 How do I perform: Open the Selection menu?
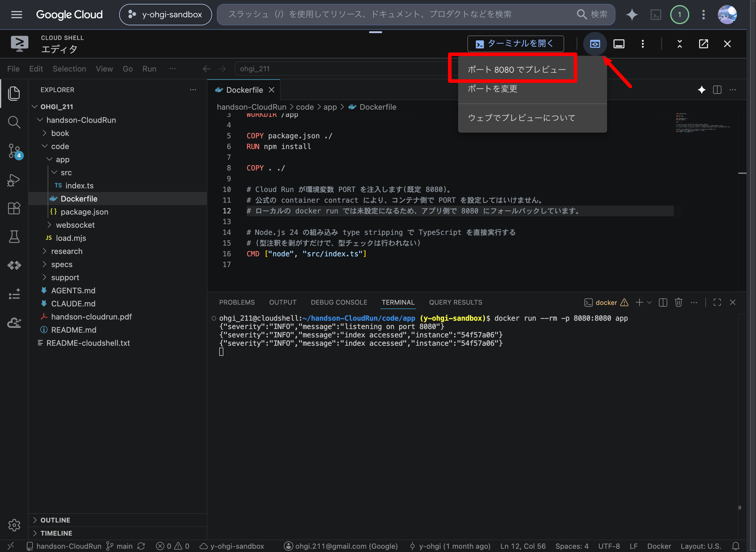tap(69, 69)
